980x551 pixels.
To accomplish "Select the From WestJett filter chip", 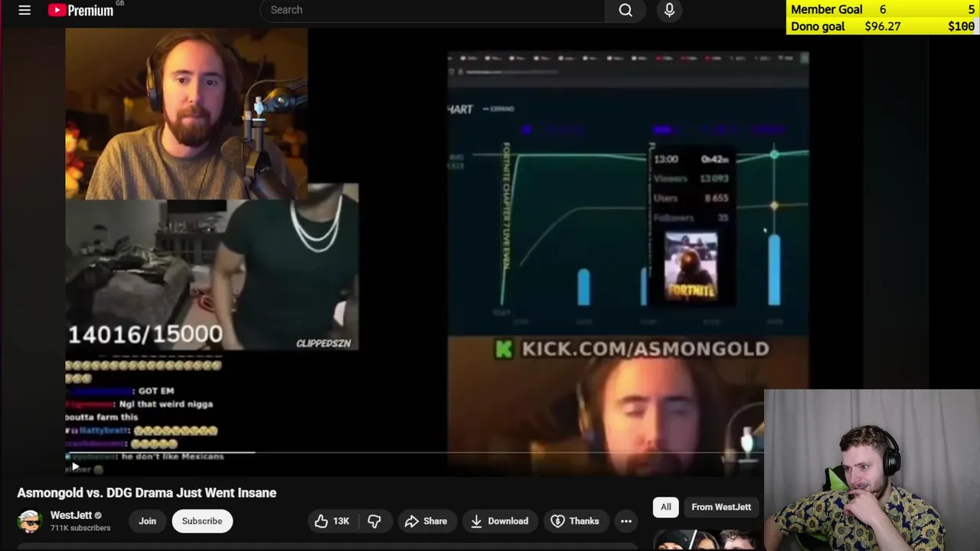I will pos(721,507).
